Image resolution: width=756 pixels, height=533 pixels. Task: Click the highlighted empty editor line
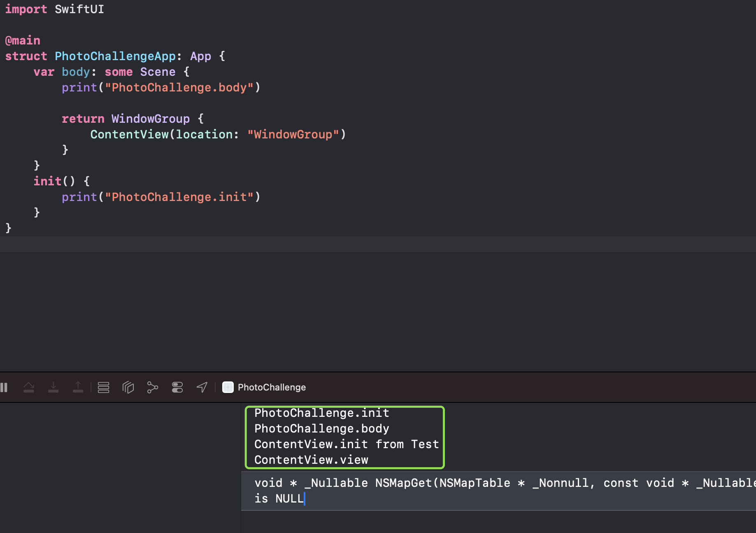tap(378, 244)
